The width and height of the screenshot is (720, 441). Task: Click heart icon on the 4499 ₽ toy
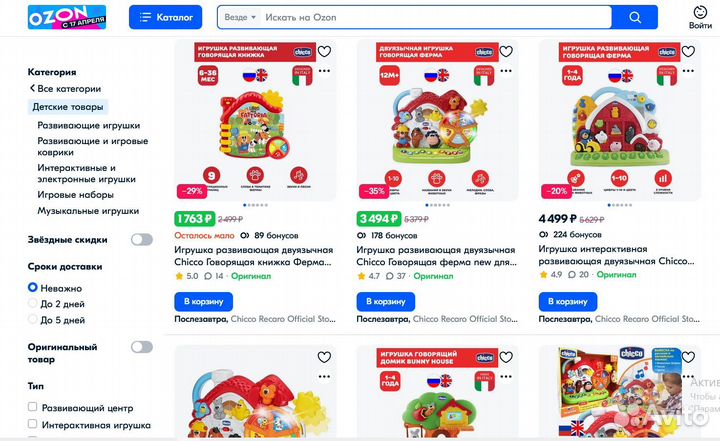click(x=688, y=51)
